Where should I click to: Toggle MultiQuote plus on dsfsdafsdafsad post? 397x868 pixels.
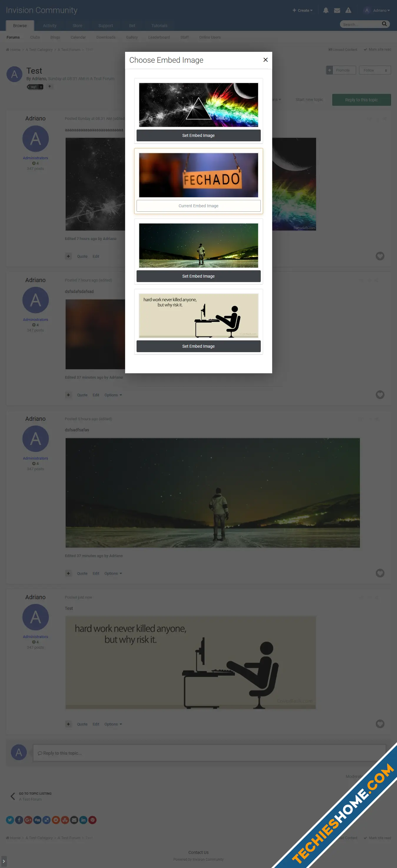pyautogui.click(x=68, y=395)
